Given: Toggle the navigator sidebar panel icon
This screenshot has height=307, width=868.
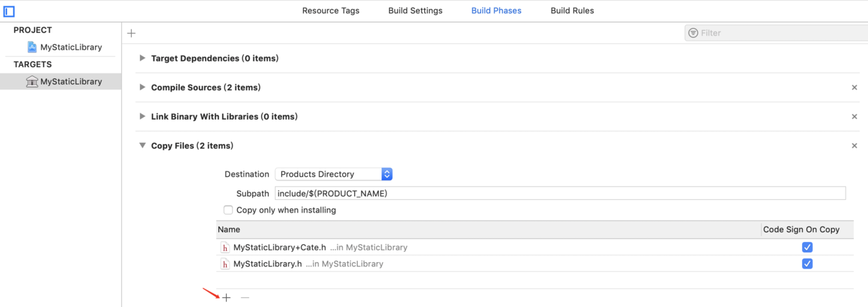Looking at the screenshot, I should [9, 11].
